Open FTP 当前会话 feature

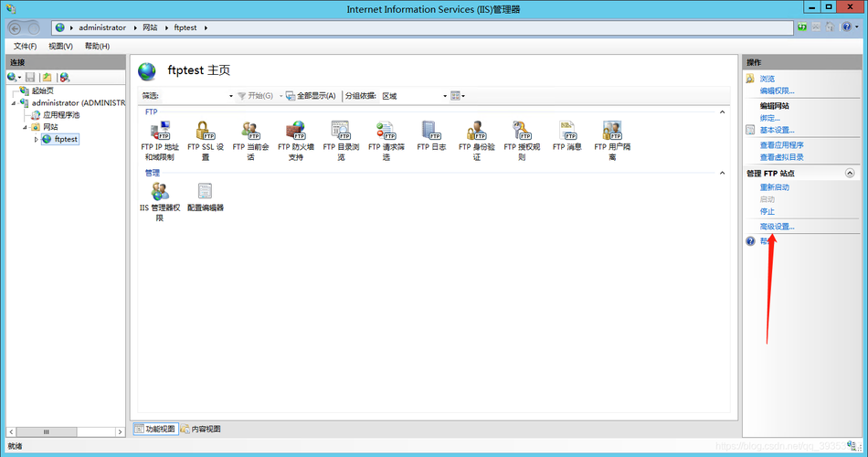click(x=250, y=141)
